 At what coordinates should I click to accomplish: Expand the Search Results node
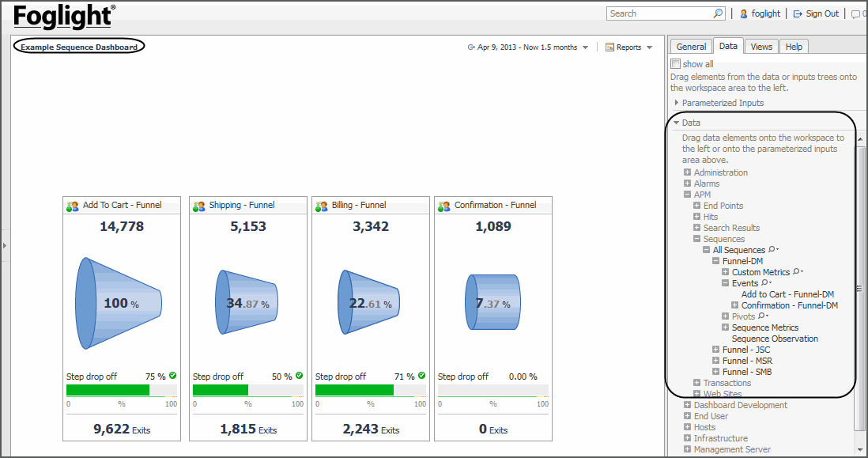pyautogui.click(x=697, y=228)
